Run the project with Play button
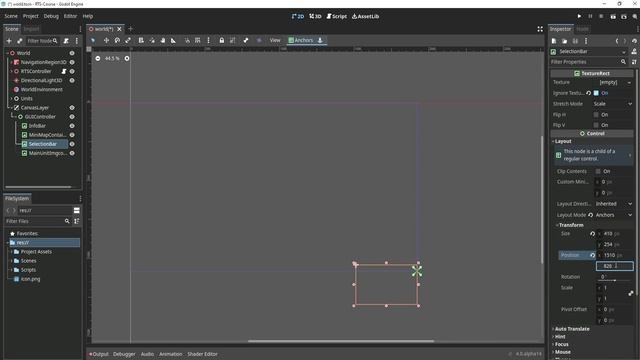640x360 pixels. 579,16
